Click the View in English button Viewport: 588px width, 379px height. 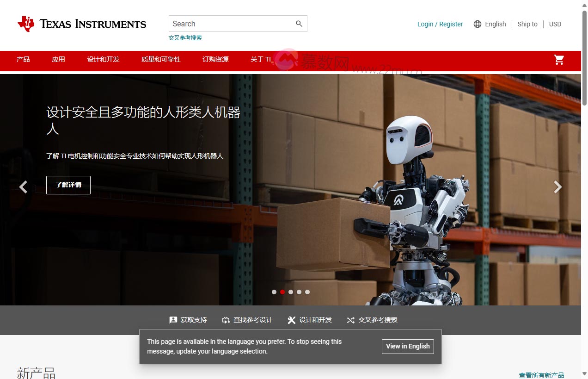click(408, 346)
